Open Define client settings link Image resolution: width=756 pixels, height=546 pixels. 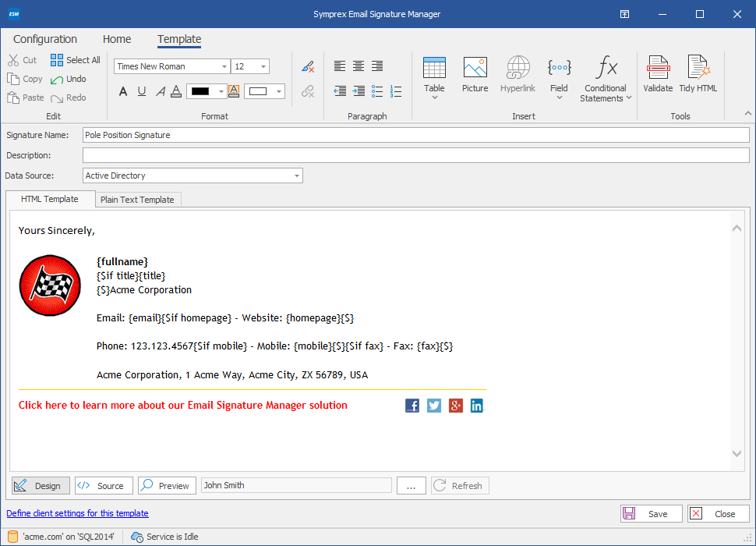pyautogui.click(x=78, y=513)
